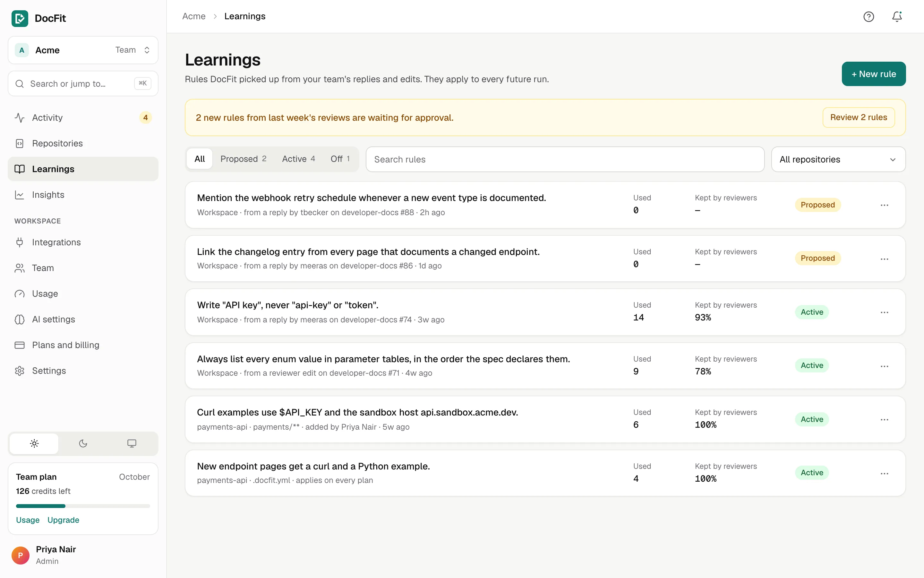
Task: Open Priya Nair profile menu
Action: click(83, 555)
